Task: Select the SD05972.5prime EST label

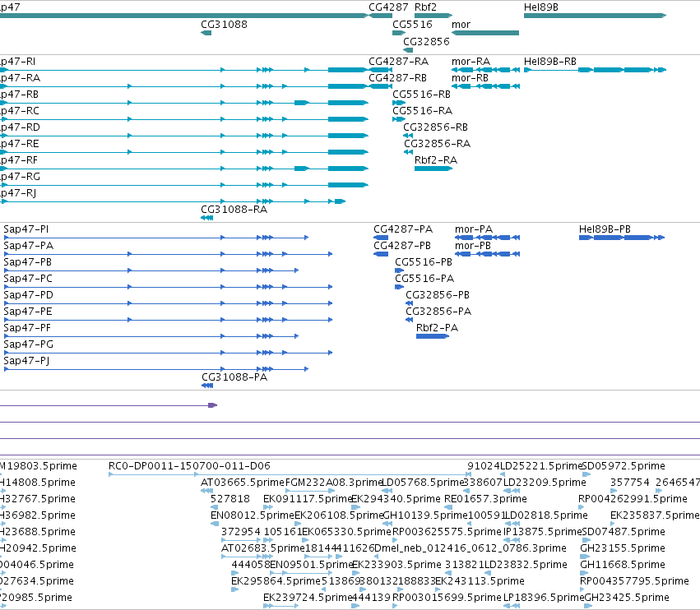Action: [x=624, y=466]
